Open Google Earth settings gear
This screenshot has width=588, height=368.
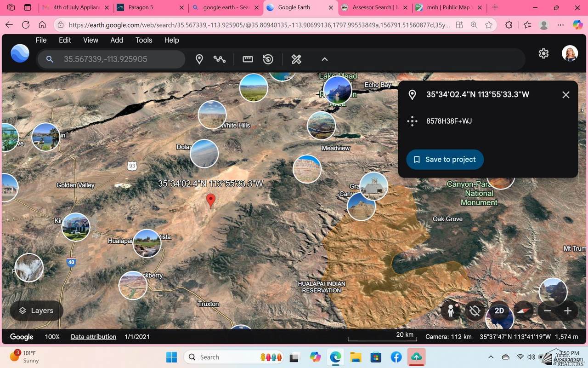coord(543,54)
